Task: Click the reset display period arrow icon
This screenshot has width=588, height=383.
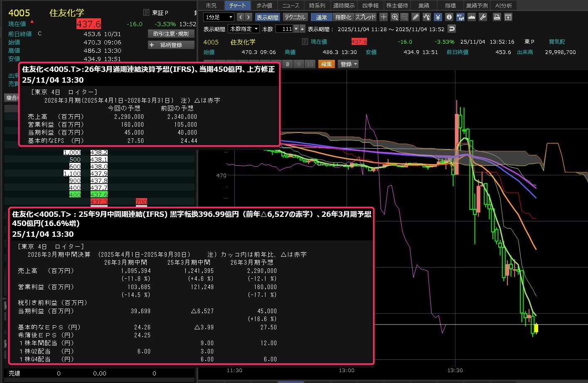Action: coord(452,29)
